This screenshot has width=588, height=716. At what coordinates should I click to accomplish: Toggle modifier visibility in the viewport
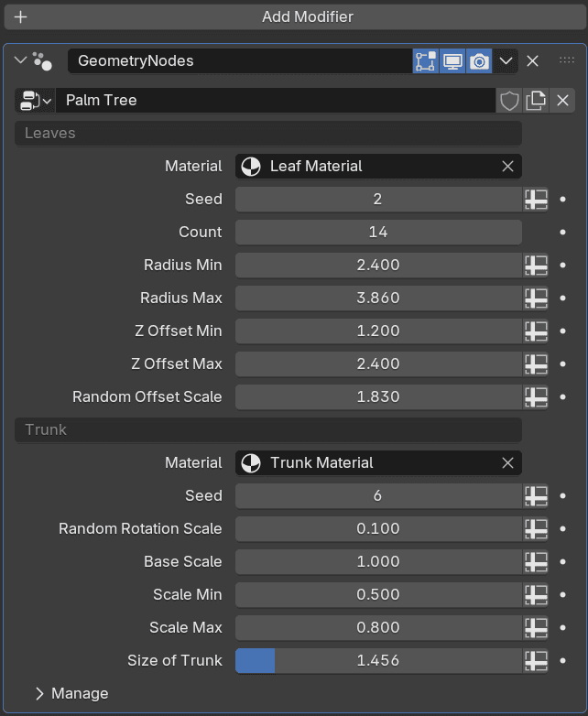pyautogui.click(x=452, y=61)
